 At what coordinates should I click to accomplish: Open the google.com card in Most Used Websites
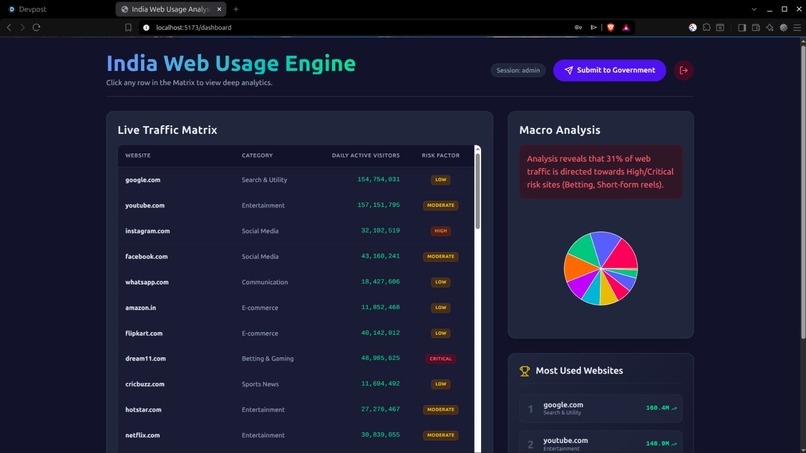click(600, 408)
